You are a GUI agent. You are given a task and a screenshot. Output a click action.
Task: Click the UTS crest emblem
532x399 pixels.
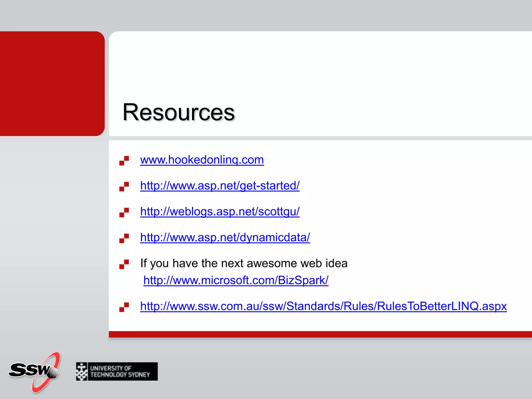click(x=82, y=371)
